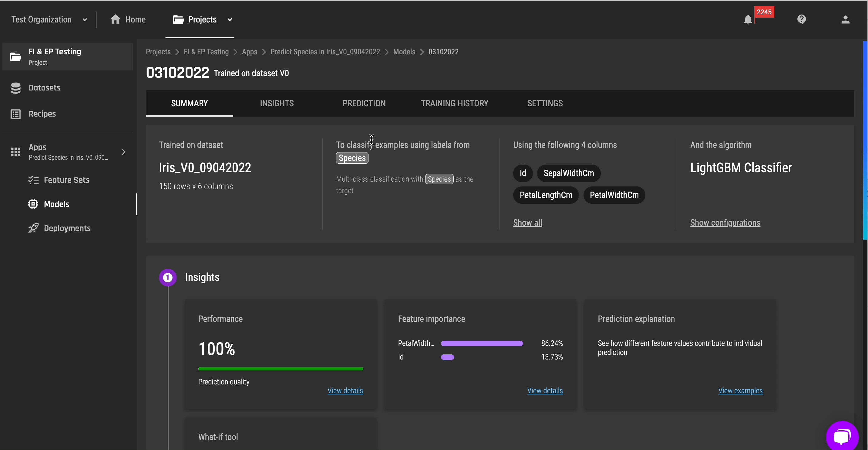Show configurations for LightGBM Classifier
The image size is (868, 450).
point(725,222)
